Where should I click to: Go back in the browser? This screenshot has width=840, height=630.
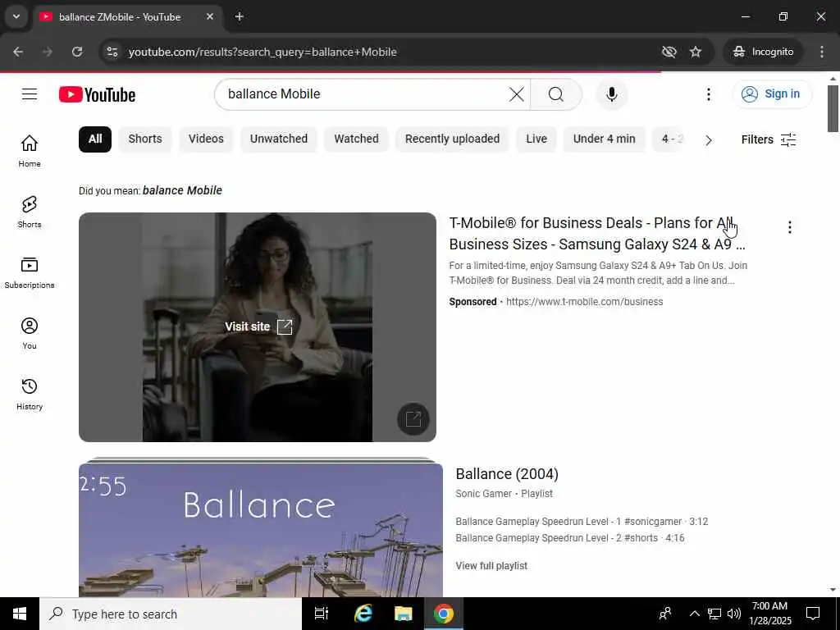pyautogui.click(x=18, y=52)
